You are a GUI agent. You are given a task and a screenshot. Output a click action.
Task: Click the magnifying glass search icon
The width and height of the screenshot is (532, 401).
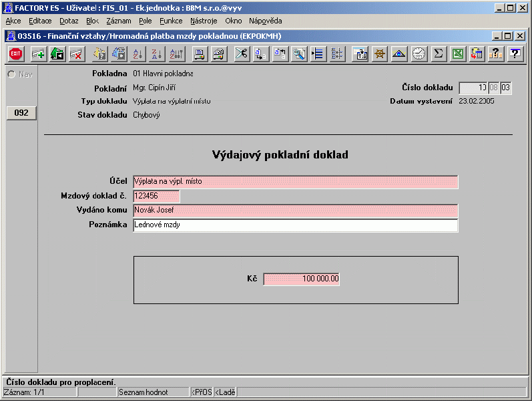tap(299, 53)
